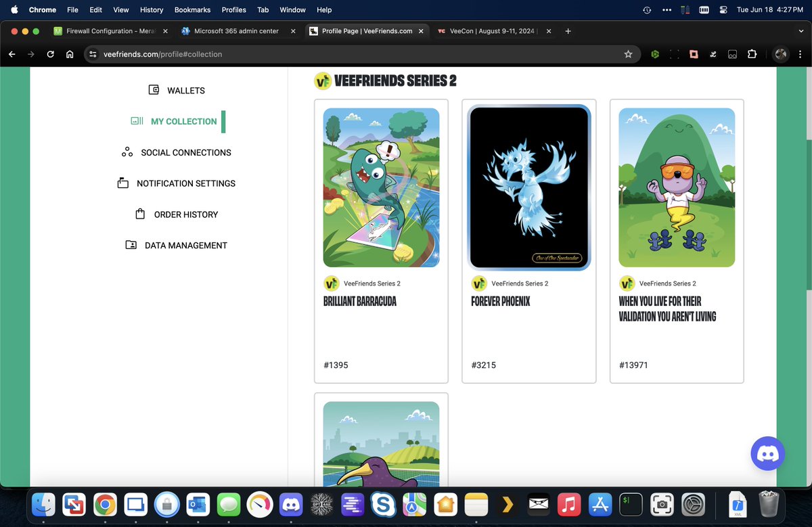Click card number #13971
812x527 pixels.
pyautogui.click(x=633, y=365)
